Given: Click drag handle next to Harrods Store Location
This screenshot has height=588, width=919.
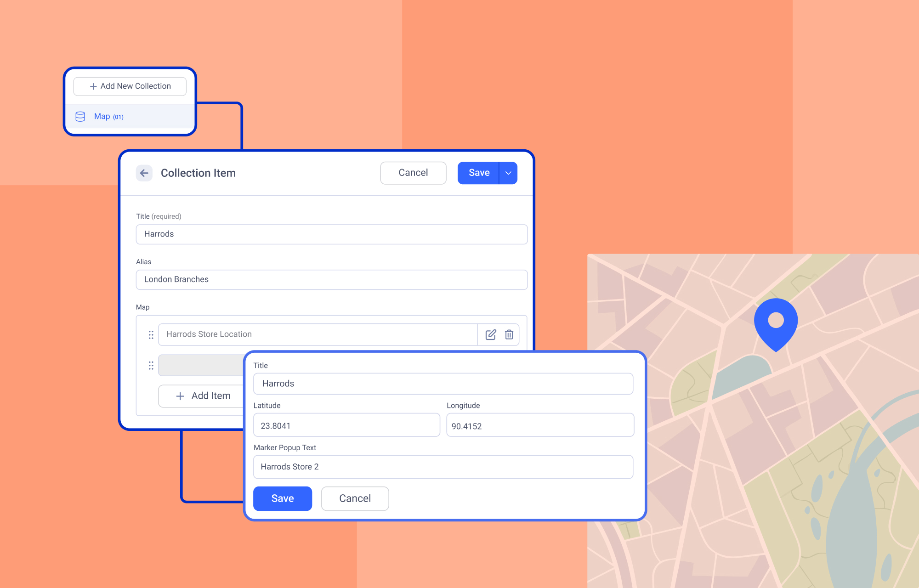Looking at the screenshot, I should (x=151, y=334).
